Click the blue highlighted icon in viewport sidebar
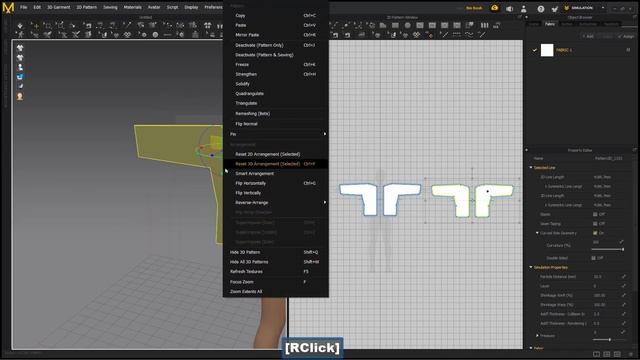The width and height of the screenshot is (640, 360). pyautogui.click(x=20, y=77)
